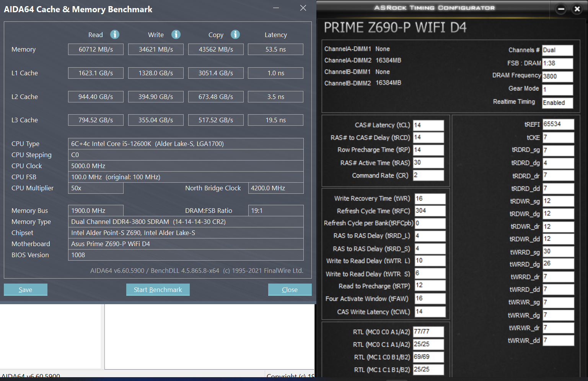This screenshot has width=588, height=381.
Task: Click the CAS# Latency (tCL) field
Action: [x=428, y=125]
